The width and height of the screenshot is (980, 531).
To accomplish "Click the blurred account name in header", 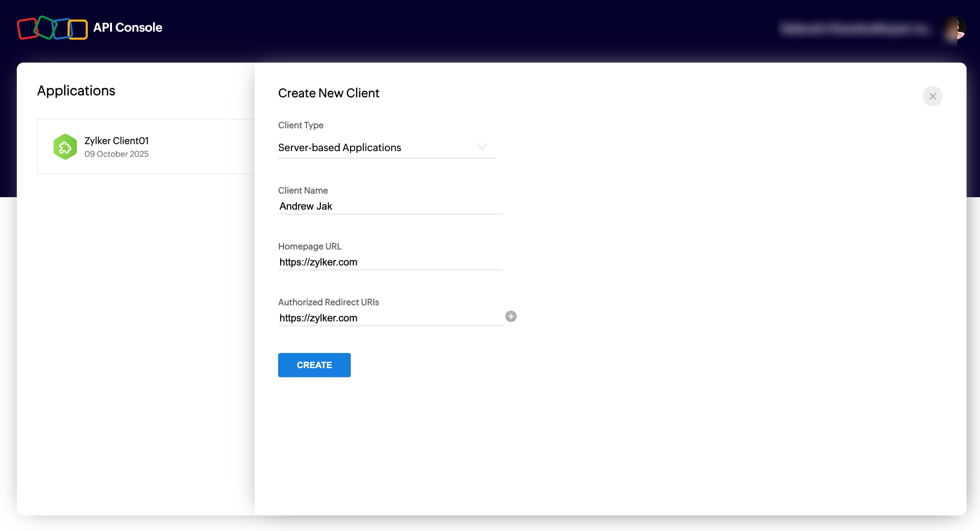I will point(854,29).
